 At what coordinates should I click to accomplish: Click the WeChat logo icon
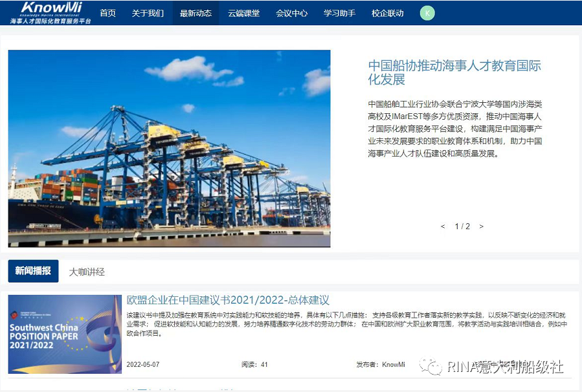click(431, 366)
